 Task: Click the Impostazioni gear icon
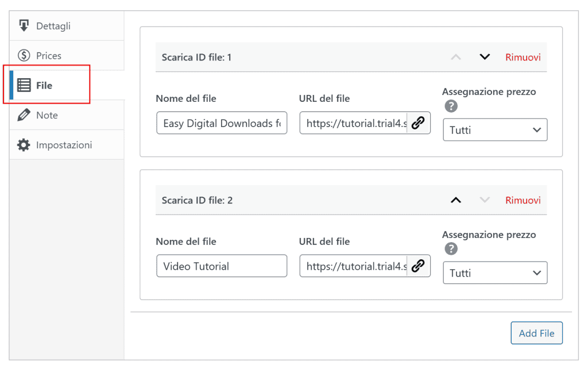pyautogui.click(x=24, y=145)
